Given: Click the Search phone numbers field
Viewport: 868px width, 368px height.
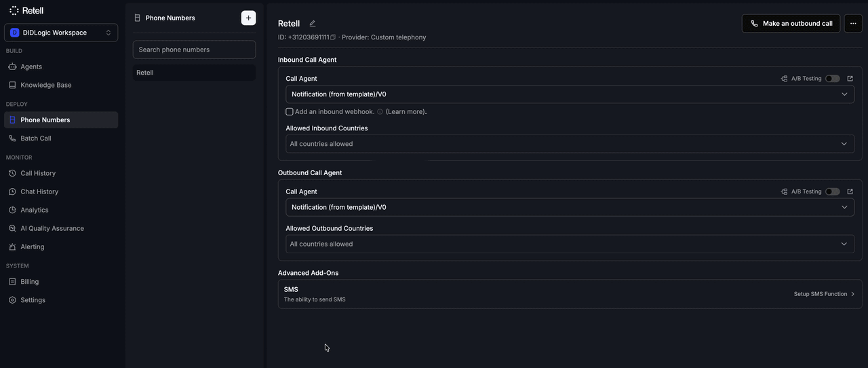Looking at the screenshot, I should click(194, 50).
